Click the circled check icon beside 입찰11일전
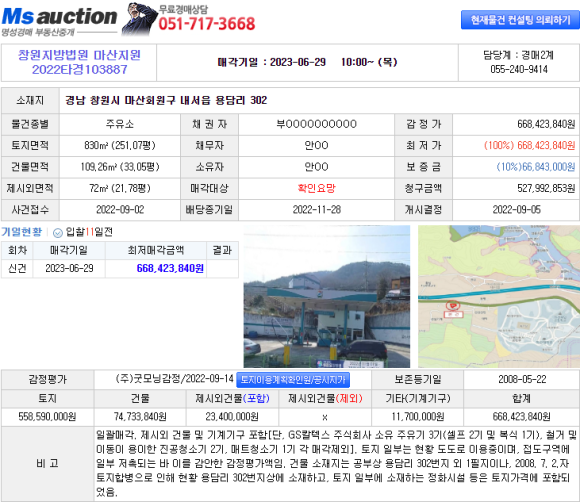 58,233
